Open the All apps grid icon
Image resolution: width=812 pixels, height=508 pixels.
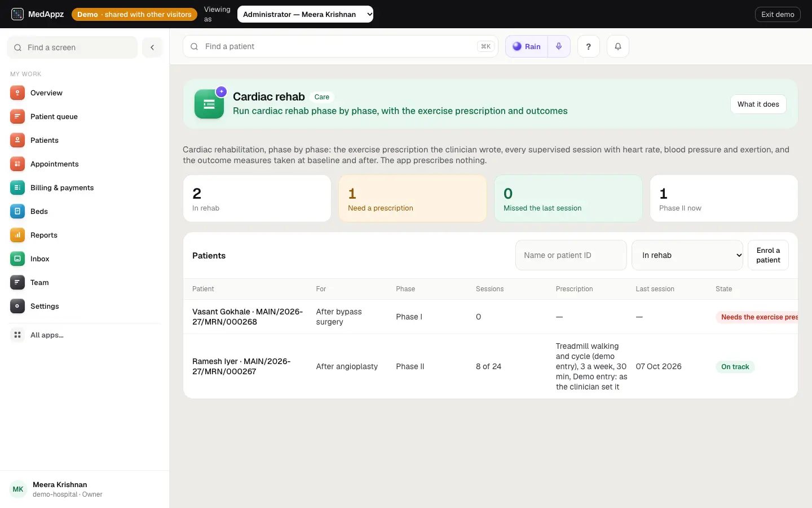17,335
